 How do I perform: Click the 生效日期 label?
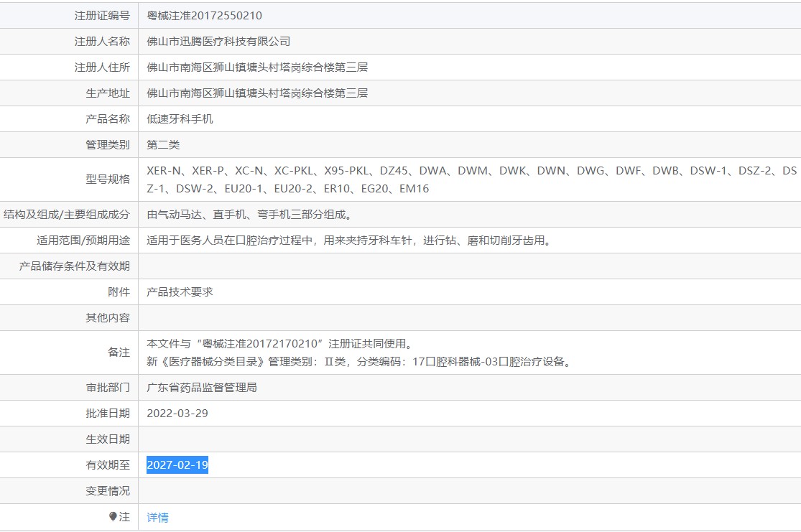pyautogui.click(x=108, y=439)
